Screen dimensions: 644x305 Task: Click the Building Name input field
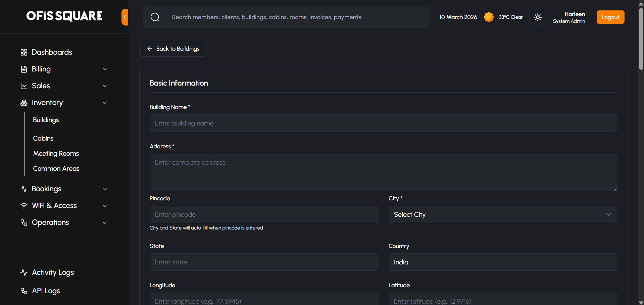[x=383, y=123]
